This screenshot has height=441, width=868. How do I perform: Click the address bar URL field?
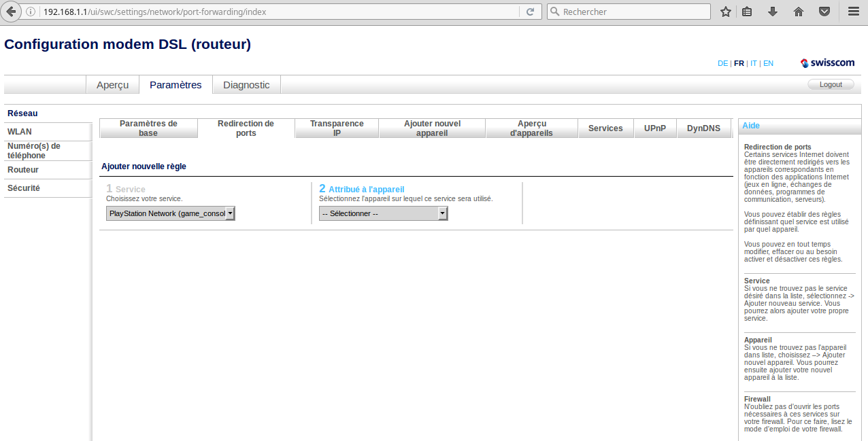[272, 11]
